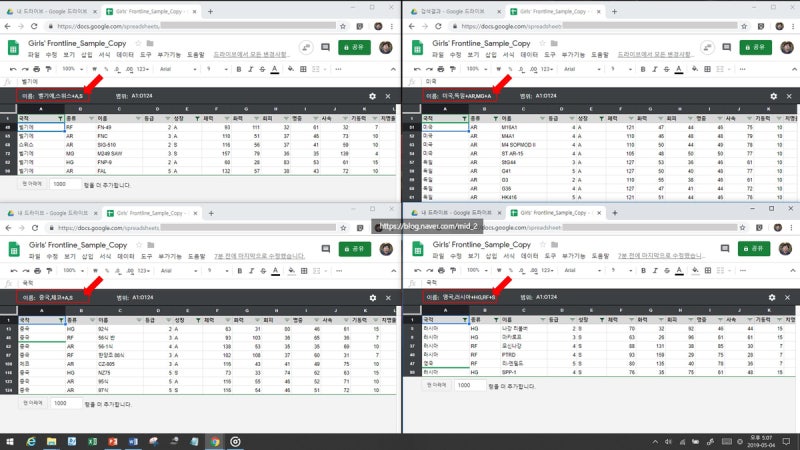
Task: Open 123 number format dropdown in 미국,독일+AR,MG+A window
Action: (547, 69)
